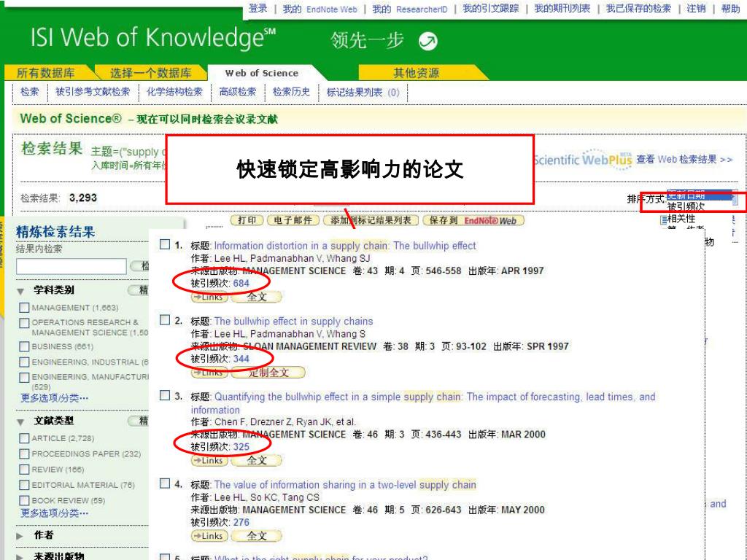Viewport: 747px width, 560px height.
Task: Check the BUSINESS category filter
Action: tap(24, 346)
